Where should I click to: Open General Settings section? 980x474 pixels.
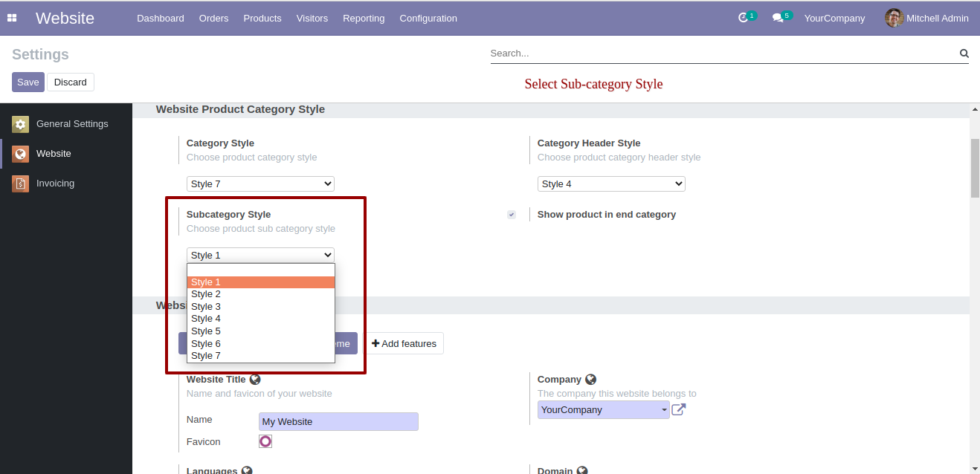coord(66,124)
